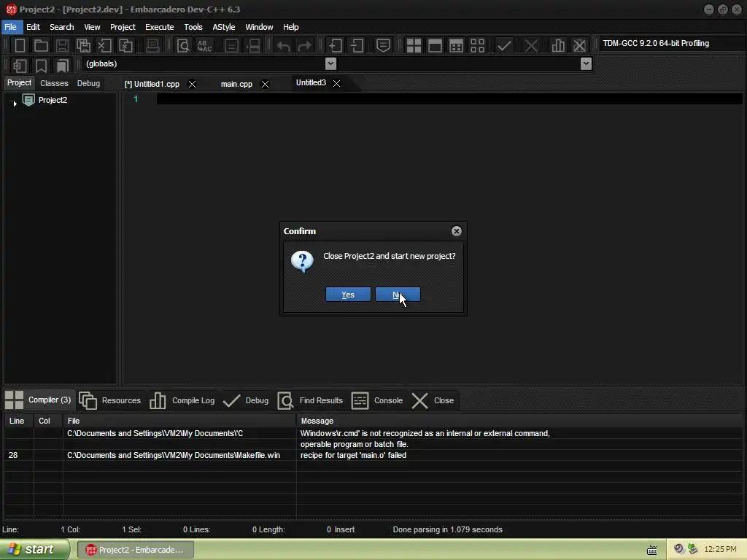Open the Edit menu

pos(33,27)
